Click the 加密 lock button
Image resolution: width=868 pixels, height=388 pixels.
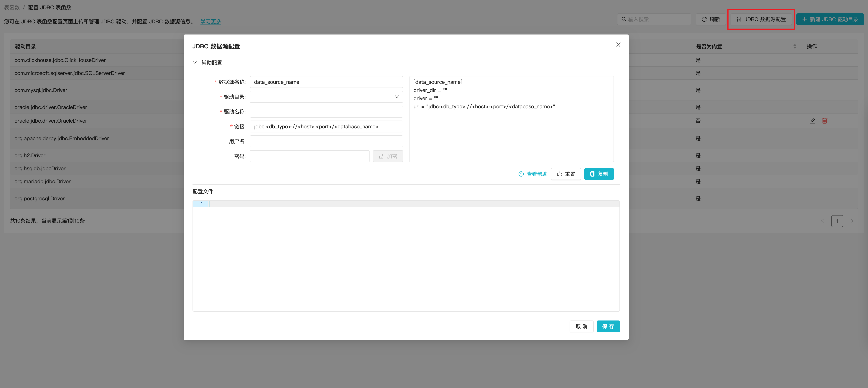tap(387, 156)
